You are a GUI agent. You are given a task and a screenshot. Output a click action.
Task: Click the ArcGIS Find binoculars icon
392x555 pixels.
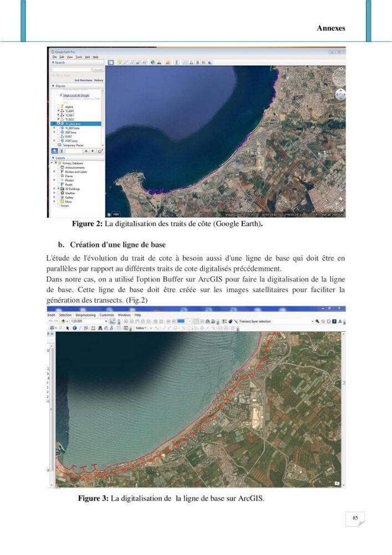pyautogui.click(x=100, y=328)
